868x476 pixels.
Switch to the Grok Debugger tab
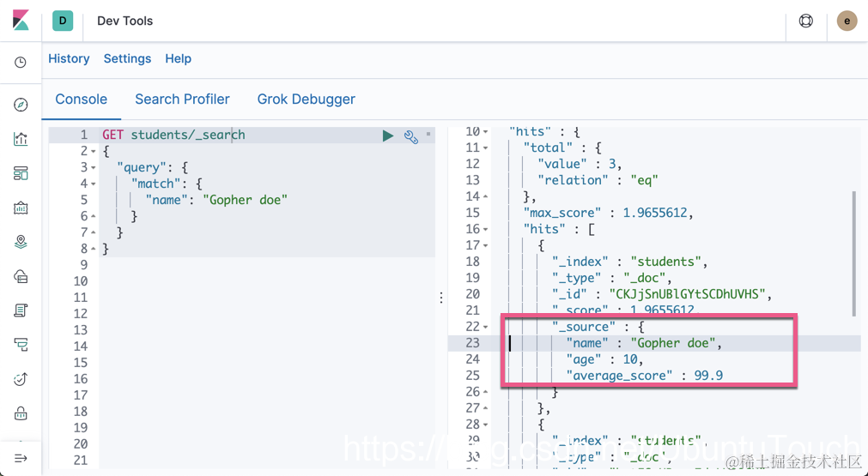[x=307, y=99]
